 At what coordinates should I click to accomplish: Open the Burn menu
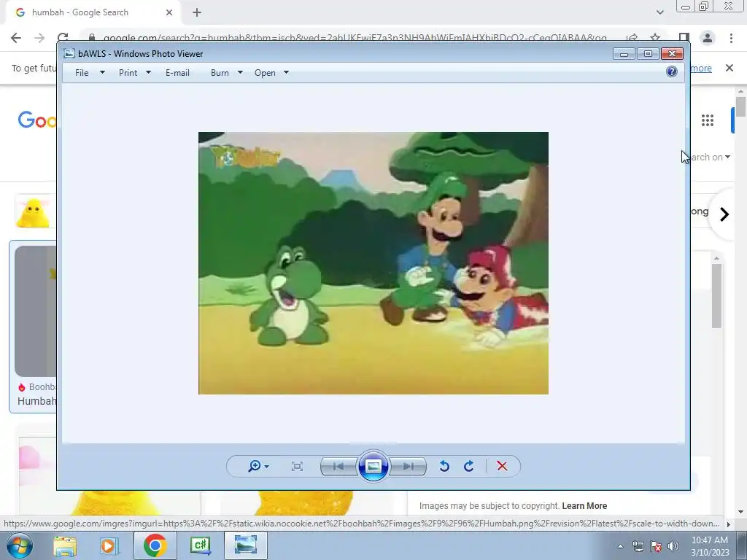coord(220,72)
